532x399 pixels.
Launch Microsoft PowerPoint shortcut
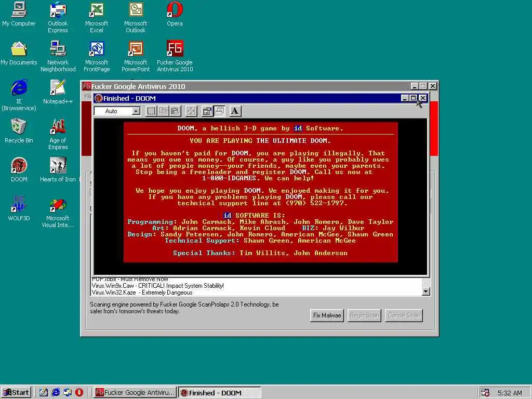click(136, 56)
